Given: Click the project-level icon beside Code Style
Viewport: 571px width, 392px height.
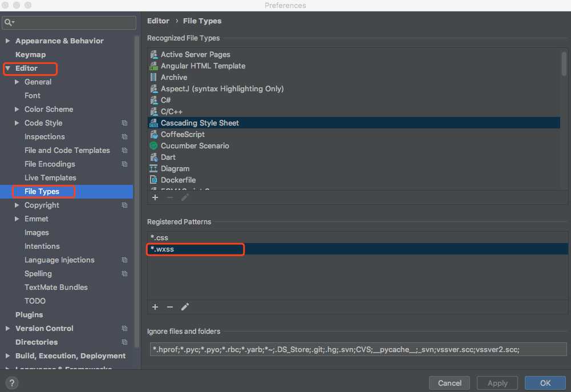Looking at the screenshot, I should [x=124, y=123].
